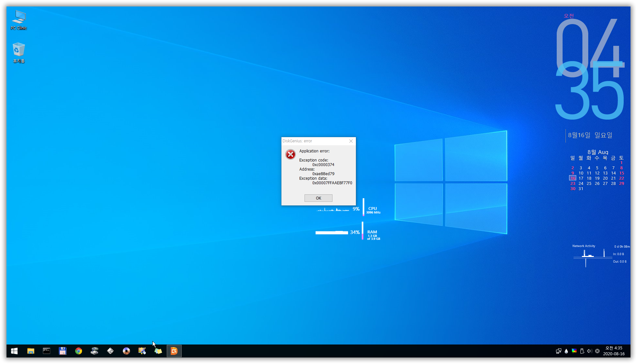Open the sticky notes taskbar icon
This screenshot has height=364, width=637.
point(158,351)
